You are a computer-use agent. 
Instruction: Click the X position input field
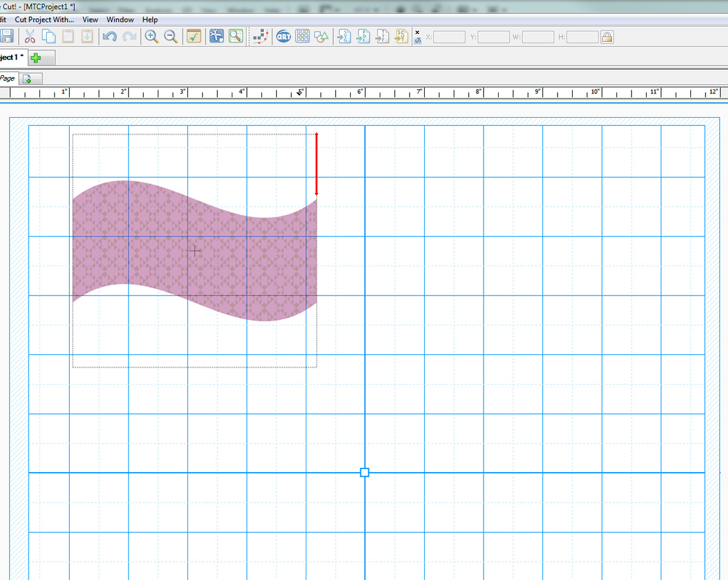coord(450,37)
